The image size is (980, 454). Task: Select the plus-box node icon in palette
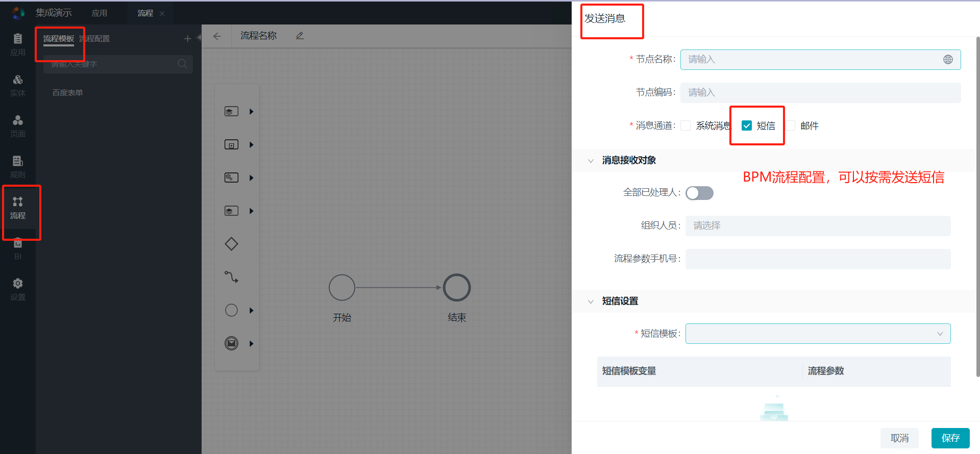pos(231,145)
